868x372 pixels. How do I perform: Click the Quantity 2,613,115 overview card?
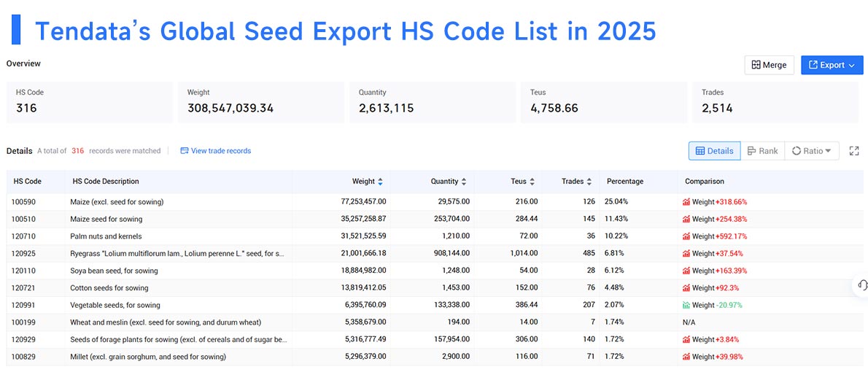tap(433, 102)
